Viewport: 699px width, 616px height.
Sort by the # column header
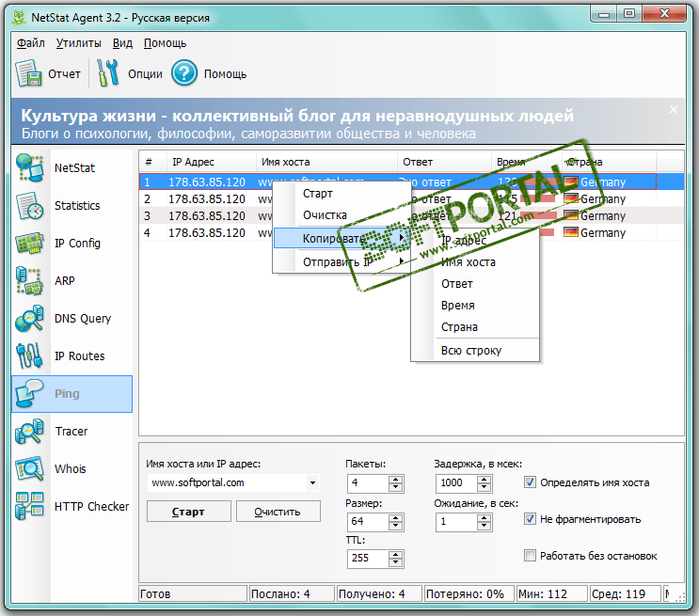(153, 162)
